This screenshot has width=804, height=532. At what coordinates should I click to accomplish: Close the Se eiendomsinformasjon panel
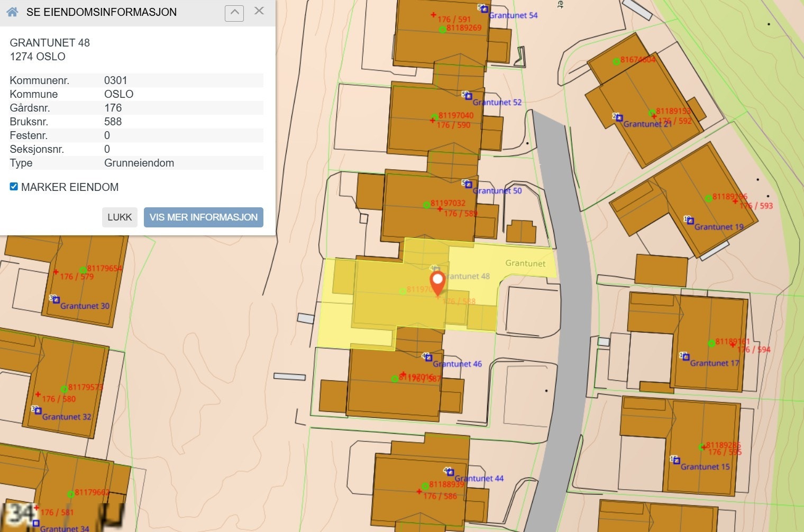click(x=259, y=11)
